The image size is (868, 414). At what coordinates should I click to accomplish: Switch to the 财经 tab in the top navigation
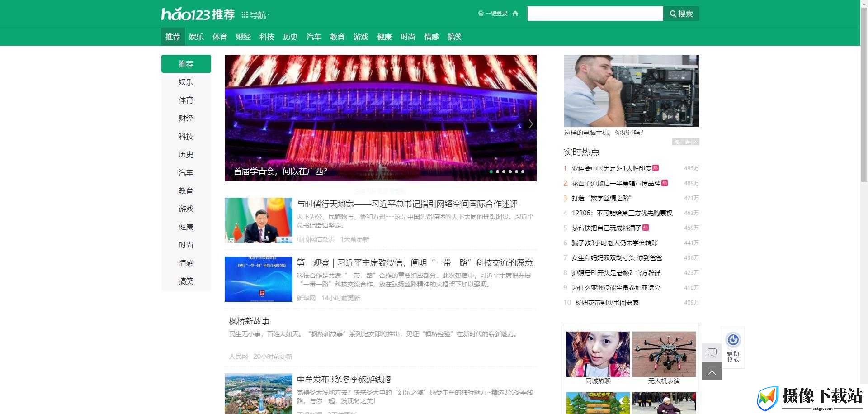click(243, 37)
